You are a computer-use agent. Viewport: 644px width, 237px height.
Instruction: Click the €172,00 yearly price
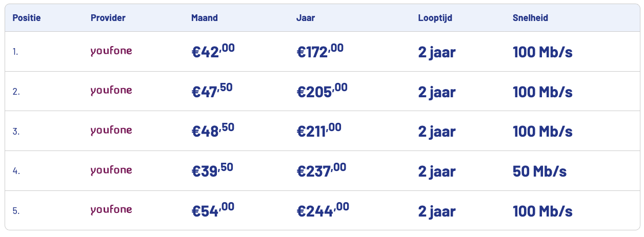[x=320, y=52]
